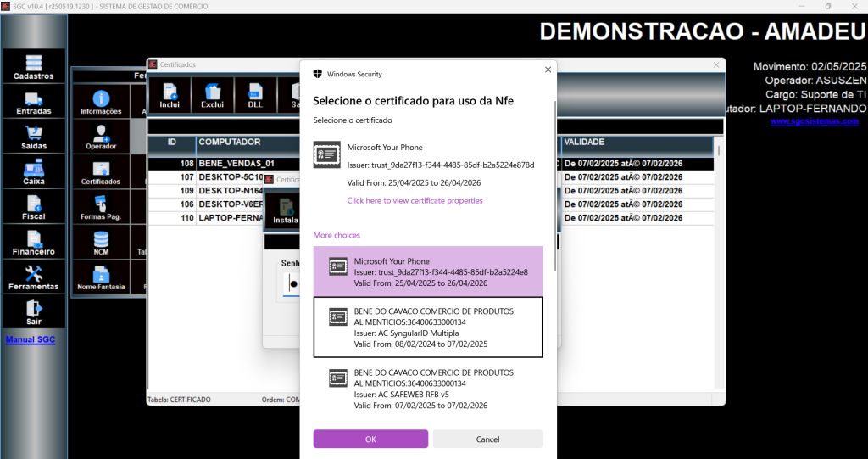The height and width of the screenshot is (459, 868).
Task: Minimize the SGC main window
Action: (803, 7)
